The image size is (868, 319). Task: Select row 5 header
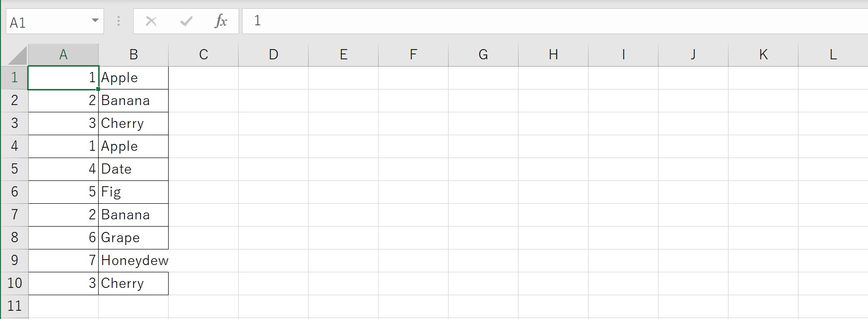click(15, 169)
